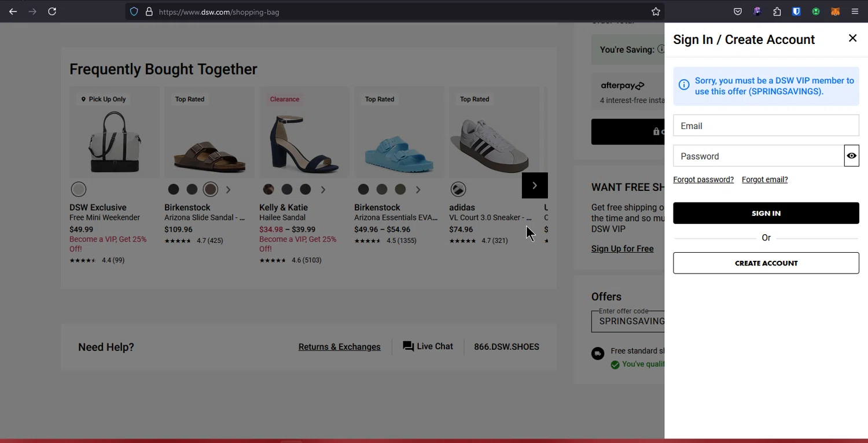This screenshot has height=443, width=868.
Task: Select first Arizona Slide Sandal swatch
Action: 174,189
